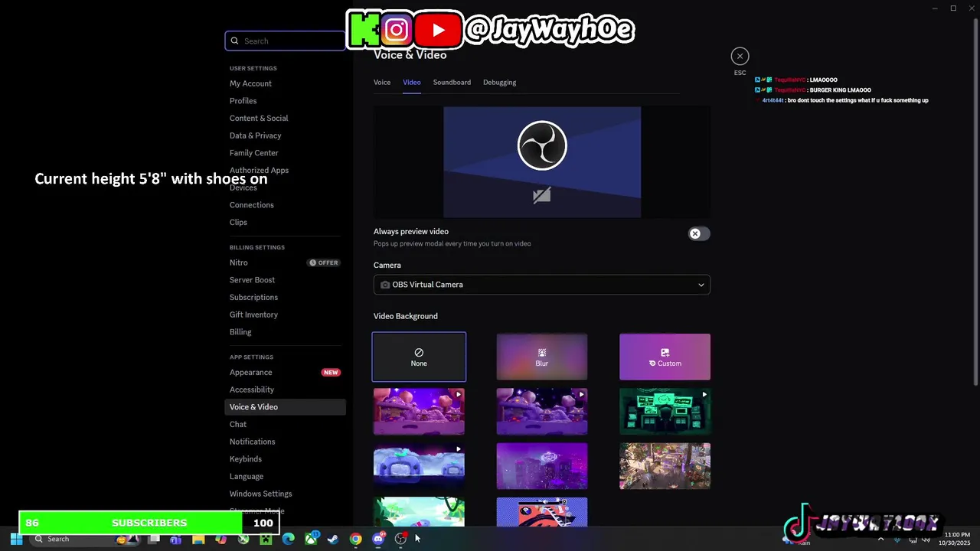Open Chat settings

click(x=285, y=424)
